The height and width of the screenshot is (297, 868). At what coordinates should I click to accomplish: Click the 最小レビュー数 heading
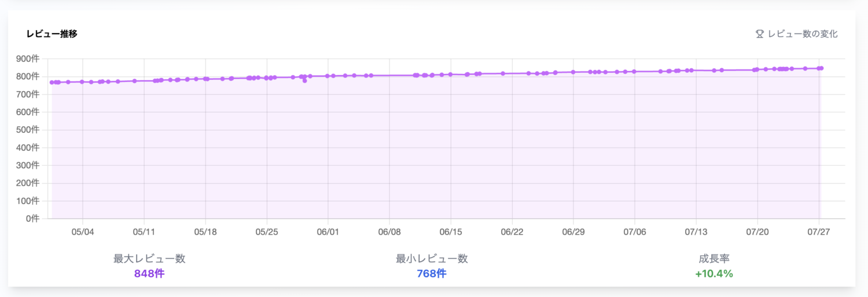[432, 259]
